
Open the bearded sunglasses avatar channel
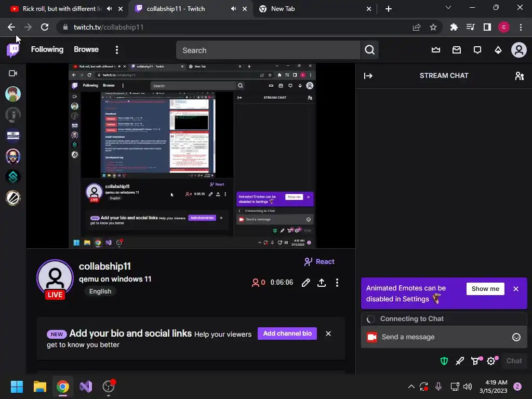[x=13, y=156]
